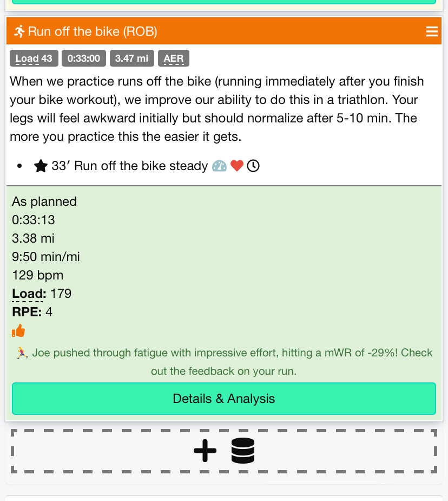Click the 3.47 mi distance badge
Image resolution: width=448 pixels, height=501 pixels.
(132, 58)
